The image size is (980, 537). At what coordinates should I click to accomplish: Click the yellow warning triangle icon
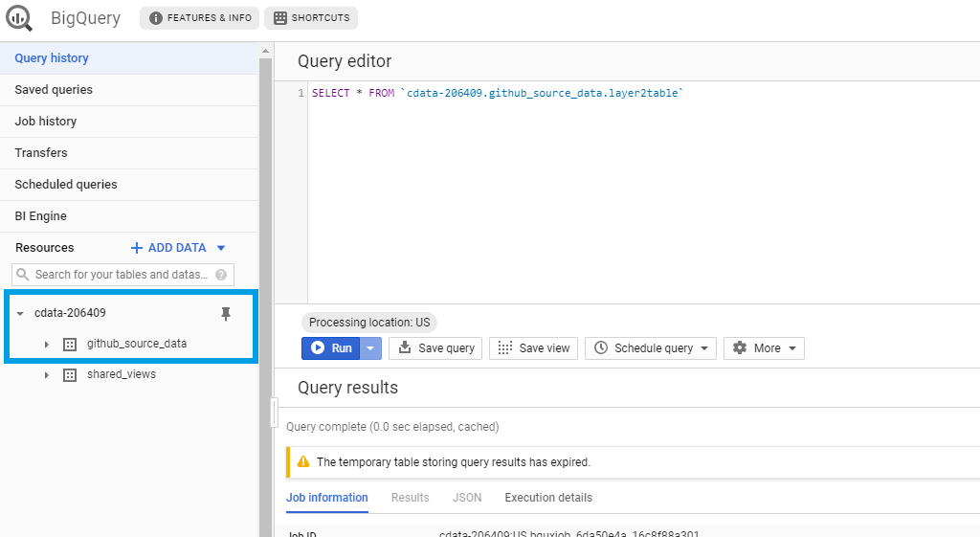[303, 462]
